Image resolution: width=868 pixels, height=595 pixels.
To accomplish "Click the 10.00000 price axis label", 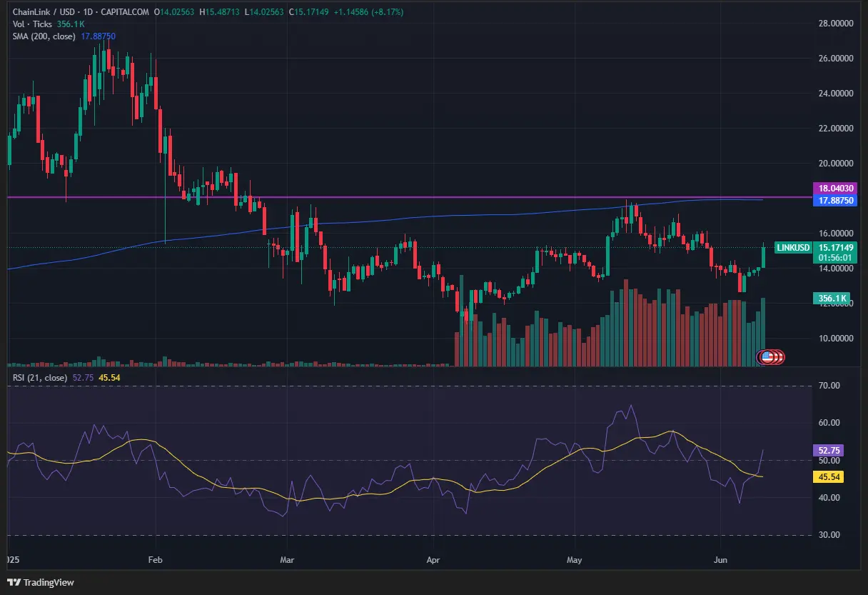I will click(835, 338).
